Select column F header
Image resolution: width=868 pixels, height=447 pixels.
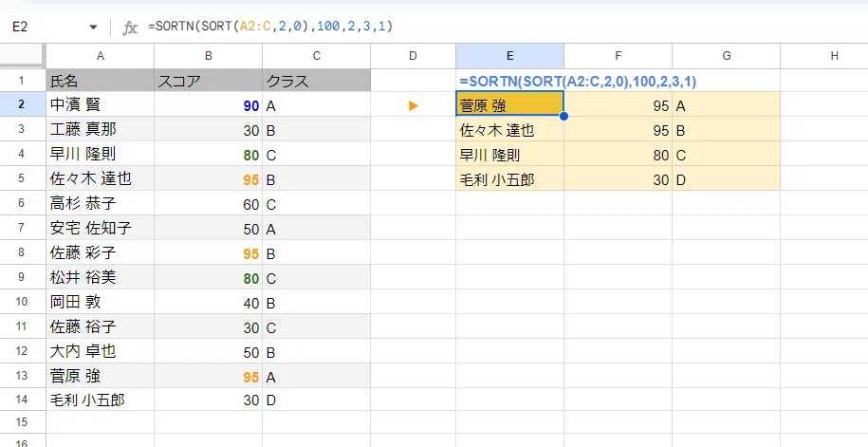[619, 55]
